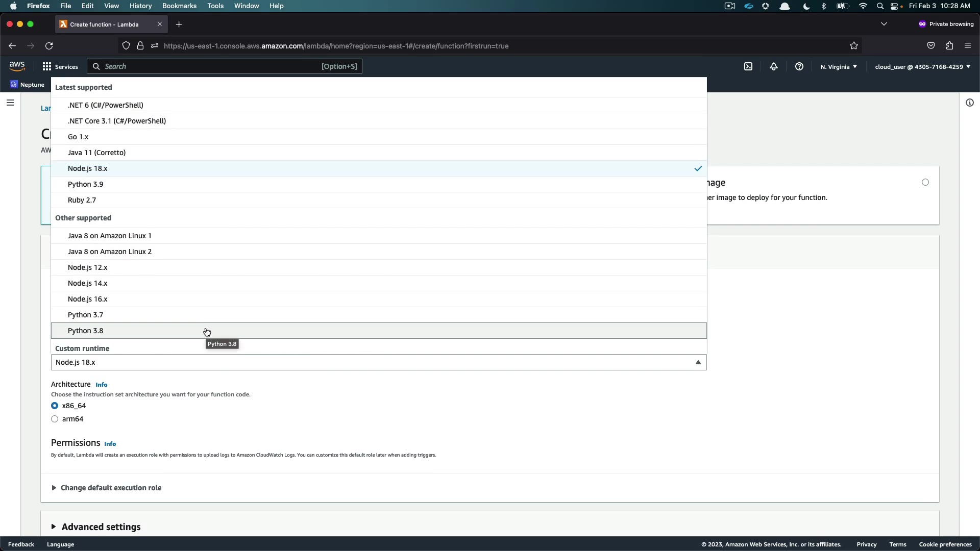
Task: Choose Python 3.8 from runtime list
Action: (86, 331)
